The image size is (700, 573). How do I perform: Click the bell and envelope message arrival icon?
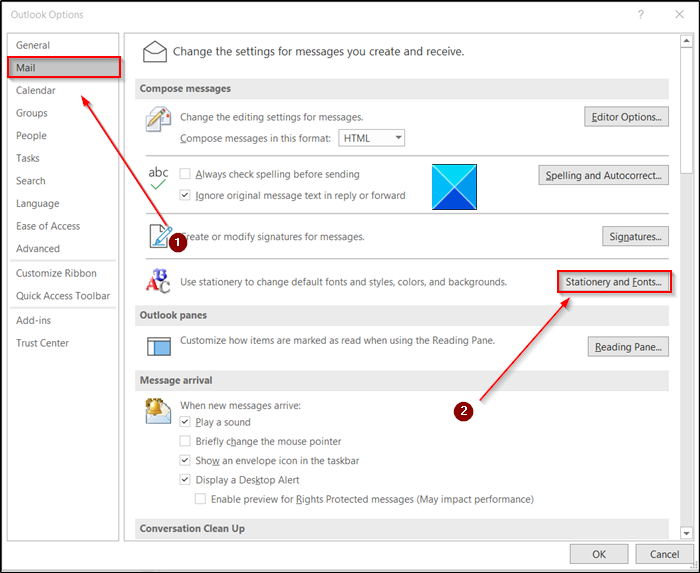[x=158, y=411]
